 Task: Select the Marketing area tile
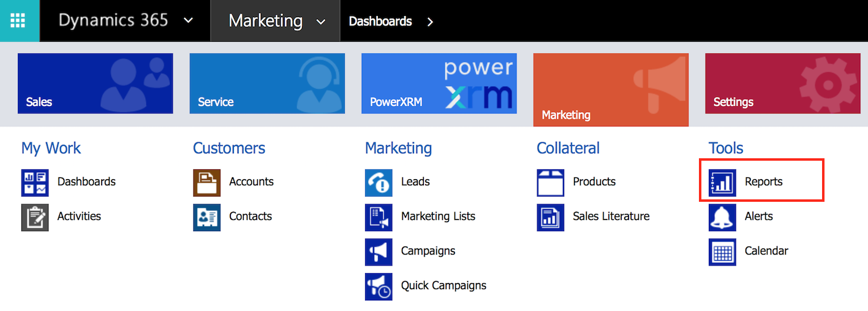tap(611, 90)
